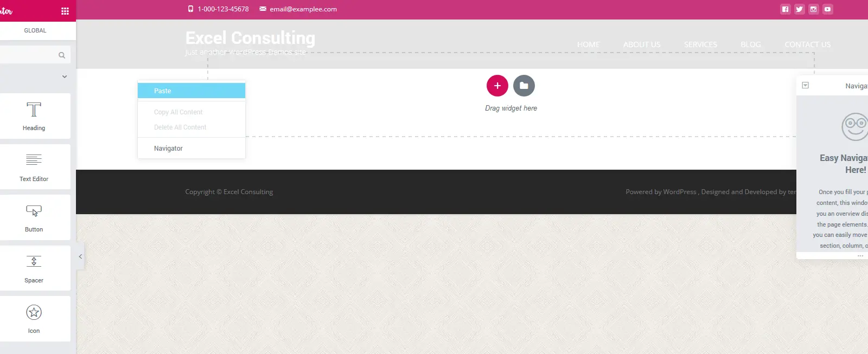Go to the ABOUT US page link

(x=641, y=44)
